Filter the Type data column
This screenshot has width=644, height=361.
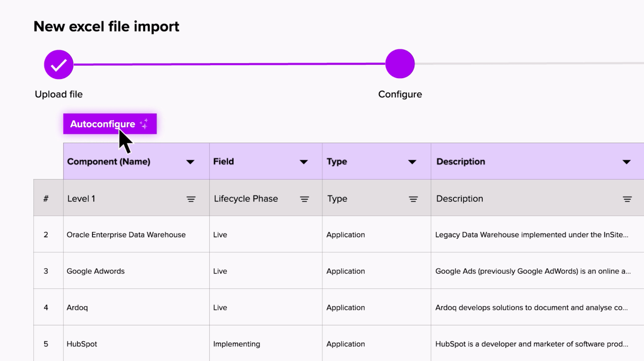(413, 199)
